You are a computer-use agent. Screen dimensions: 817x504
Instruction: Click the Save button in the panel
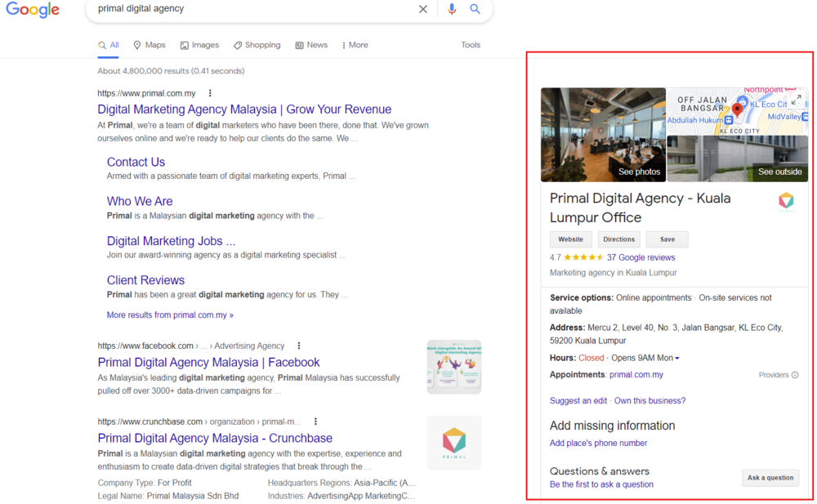667,240
